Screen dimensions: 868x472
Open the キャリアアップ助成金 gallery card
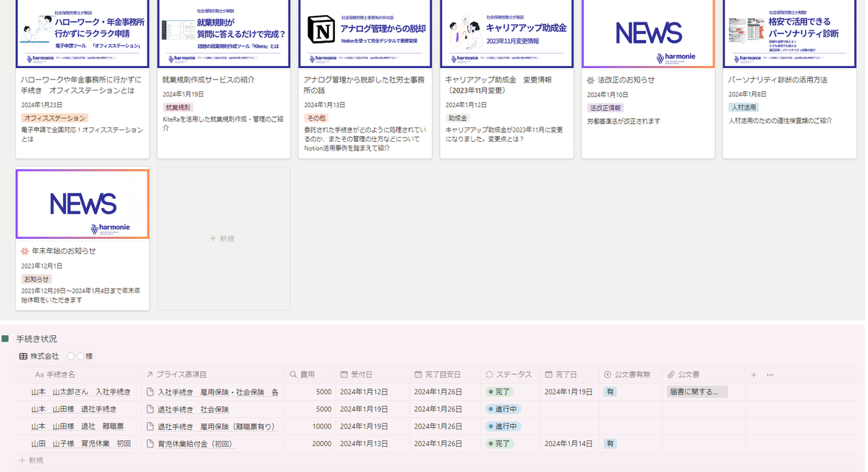coord(506,80)
